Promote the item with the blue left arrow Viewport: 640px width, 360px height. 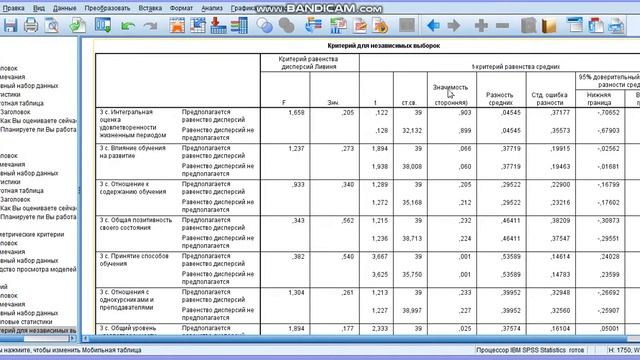[x=433, y=26]
